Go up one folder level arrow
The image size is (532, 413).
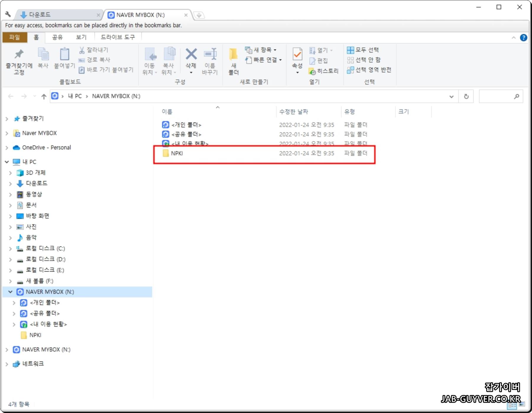44,96
